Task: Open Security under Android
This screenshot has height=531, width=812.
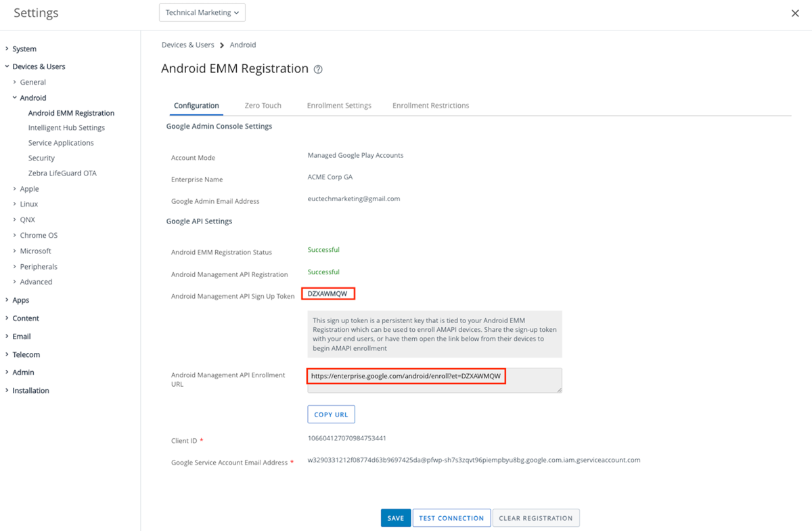Action: [x=41, y=158]
